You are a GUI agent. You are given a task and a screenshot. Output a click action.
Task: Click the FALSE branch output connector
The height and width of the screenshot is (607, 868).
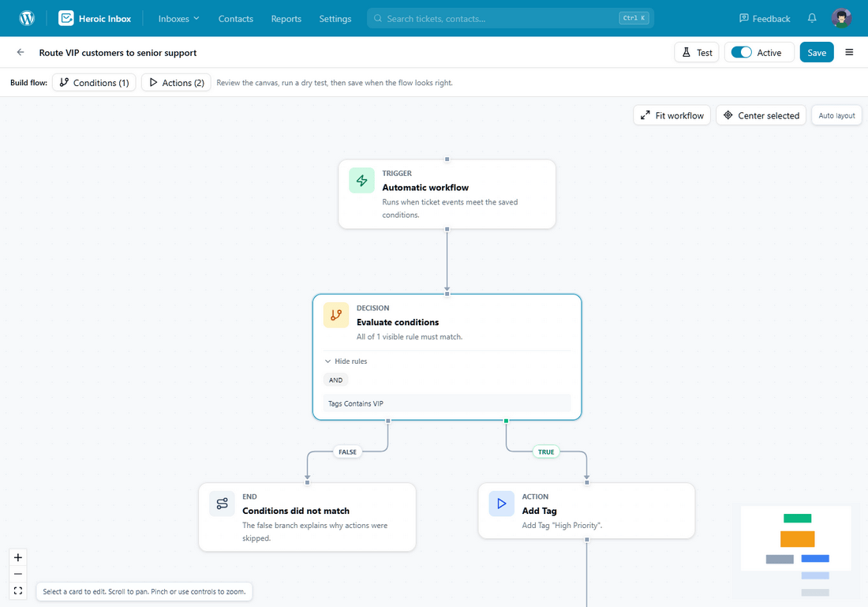tap(388, 421)
